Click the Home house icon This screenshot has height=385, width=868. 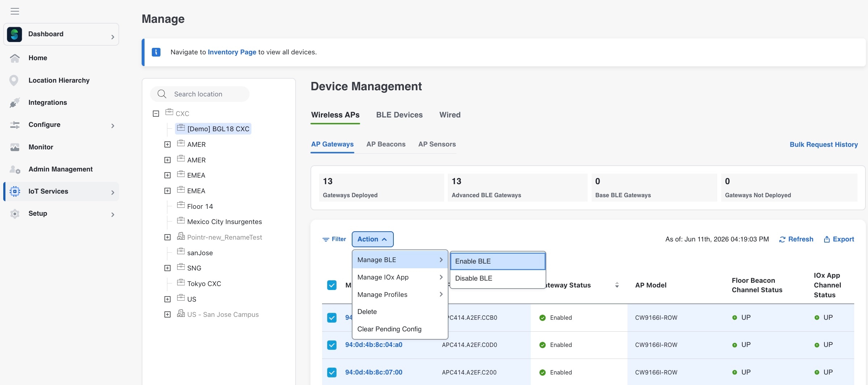click(15, 58)
